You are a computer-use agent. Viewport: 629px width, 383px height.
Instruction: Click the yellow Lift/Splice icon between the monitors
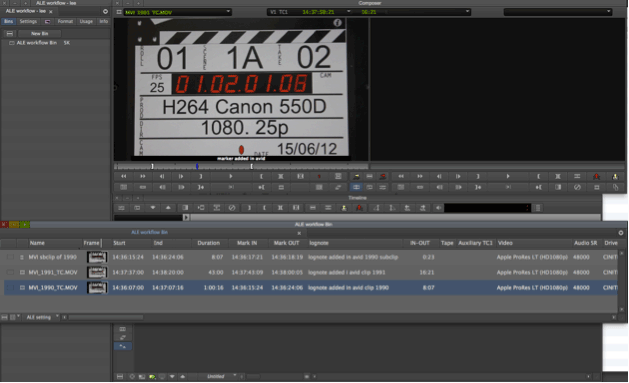tap(356, 176)
